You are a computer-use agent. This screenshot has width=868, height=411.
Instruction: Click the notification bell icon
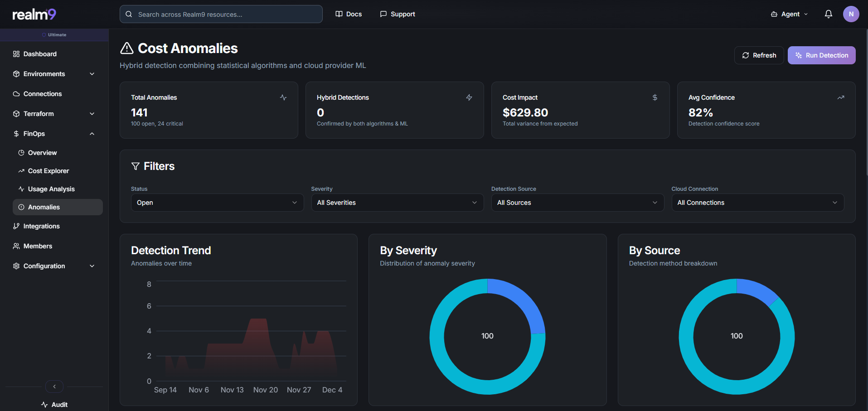coord(828,14)
